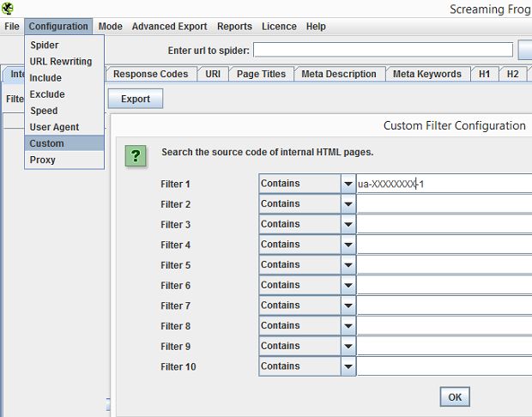Screen dimensions: 532x417
Task: Open the Advanced Export menu
Action: click(x=169, y=27)
